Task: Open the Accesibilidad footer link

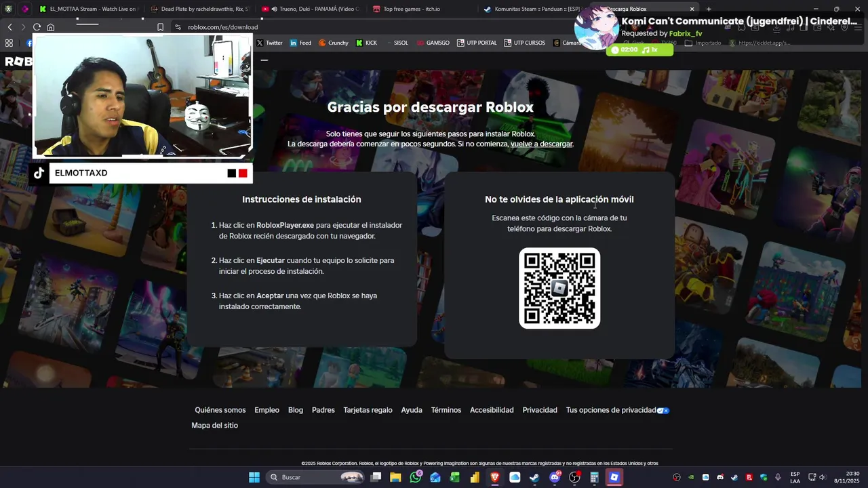Action: pos(492,410)
